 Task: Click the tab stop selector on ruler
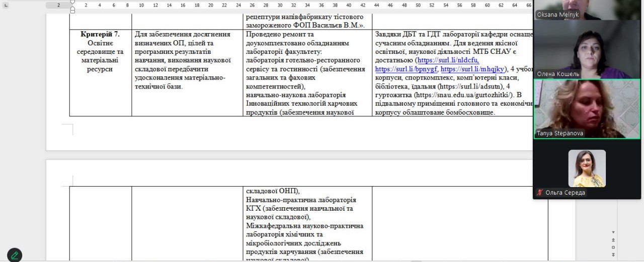tap(6, 5)
